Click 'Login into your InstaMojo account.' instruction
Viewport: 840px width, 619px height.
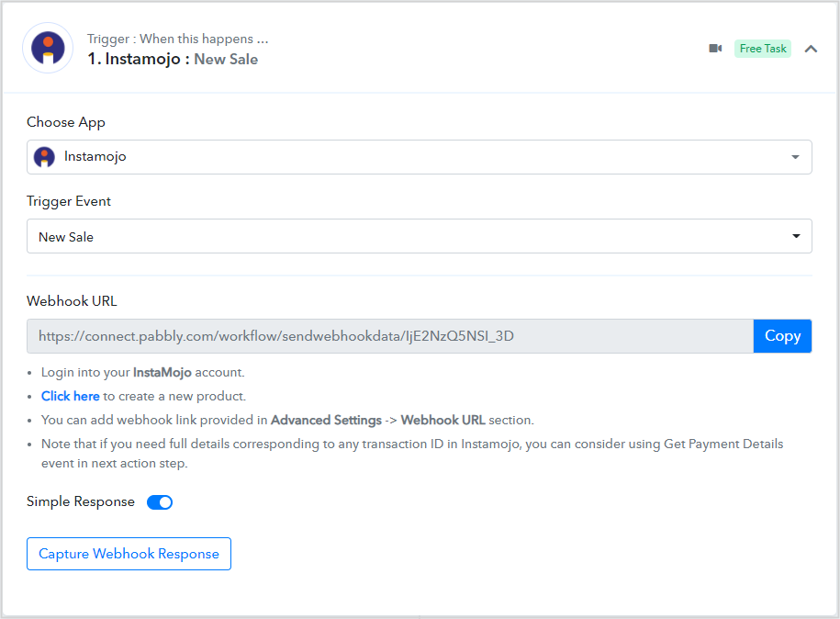click(x=142, y=373)
